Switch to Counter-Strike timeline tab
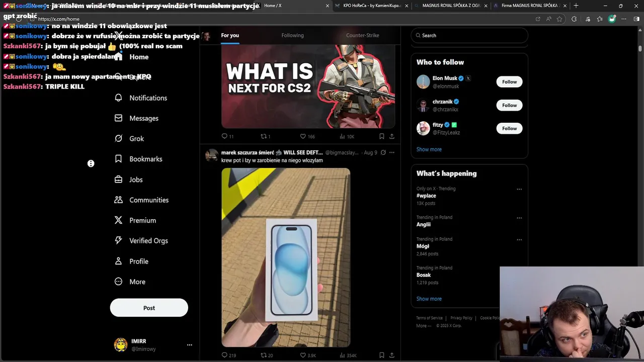Viewport: 644px width, 362px height. point(362,36)
